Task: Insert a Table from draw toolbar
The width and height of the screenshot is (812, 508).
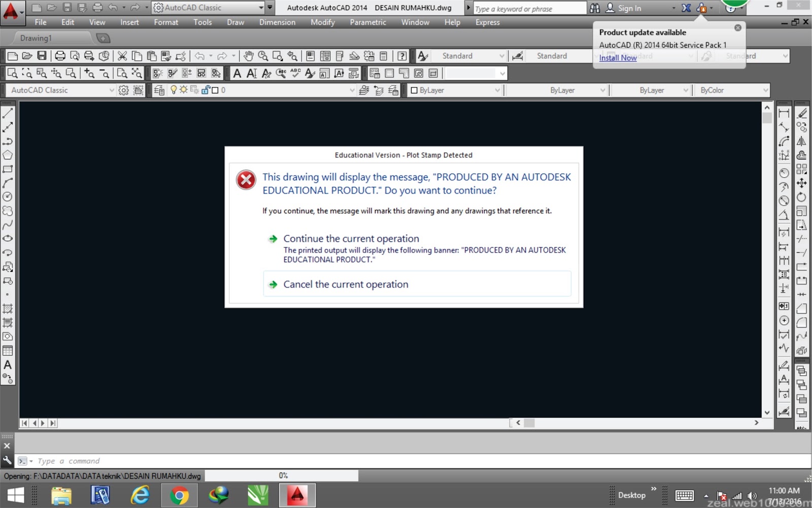Action: tap(8, 351)
